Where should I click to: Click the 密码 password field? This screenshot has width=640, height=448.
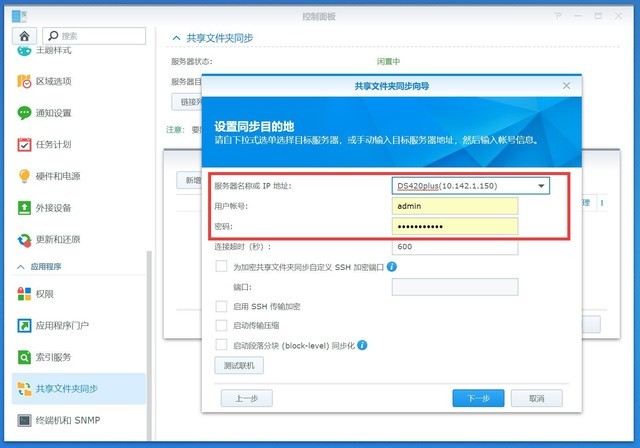(455, 226)
